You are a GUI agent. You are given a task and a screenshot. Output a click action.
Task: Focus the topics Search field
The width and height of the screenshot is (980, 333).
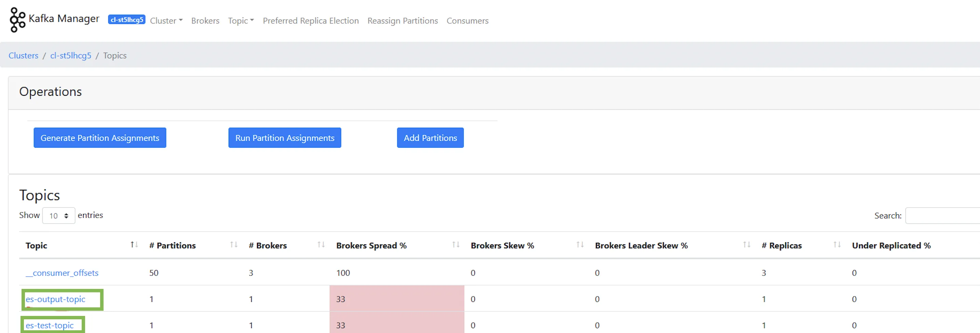pyautogui.click(x=942, y=216)
